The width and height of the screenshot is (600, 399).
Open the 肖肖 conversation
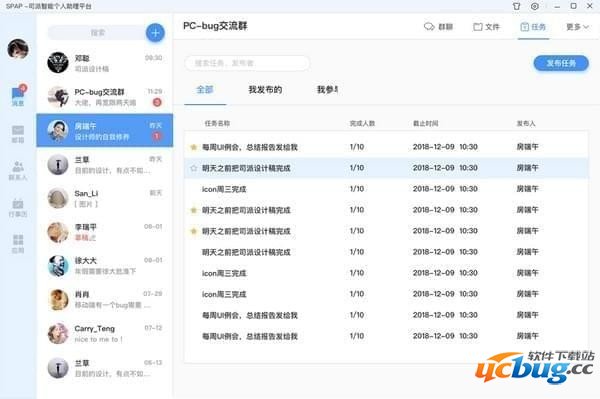(105, 300)
